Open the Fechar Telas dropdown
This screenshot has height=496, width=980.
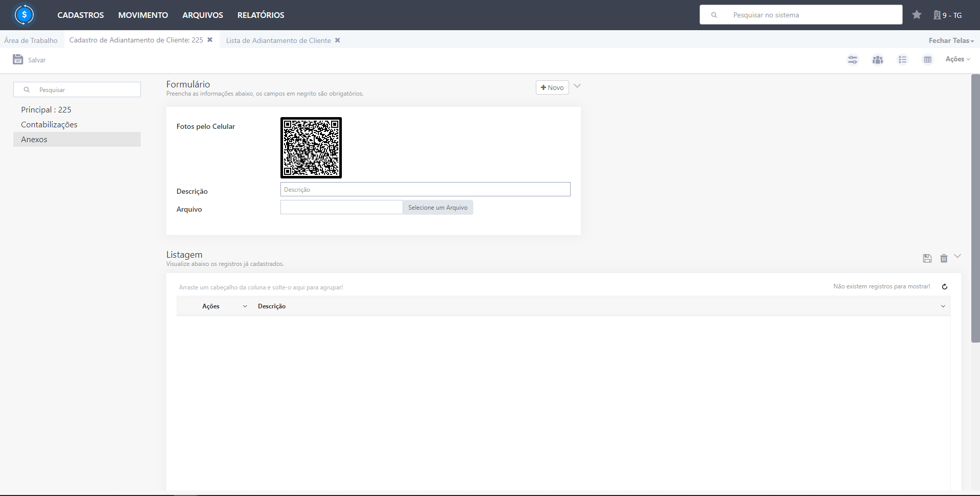point(951,40)
